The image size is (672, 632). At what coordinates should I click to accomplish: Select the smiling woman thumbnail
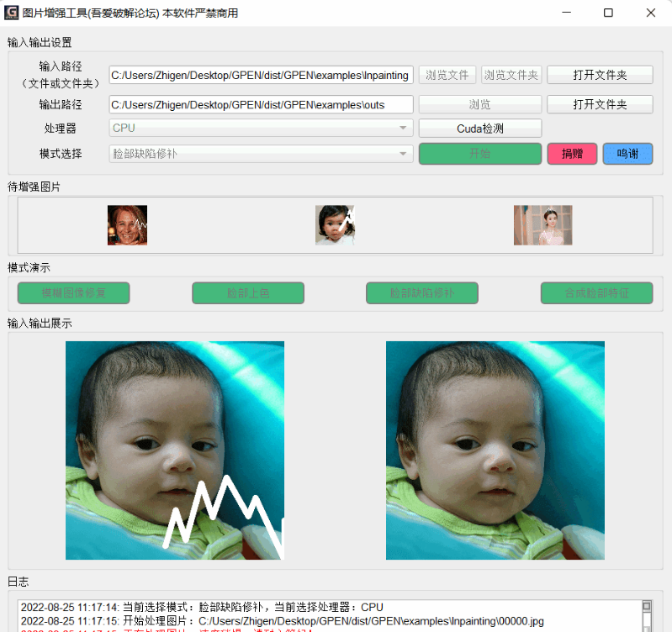coord(127,225)
